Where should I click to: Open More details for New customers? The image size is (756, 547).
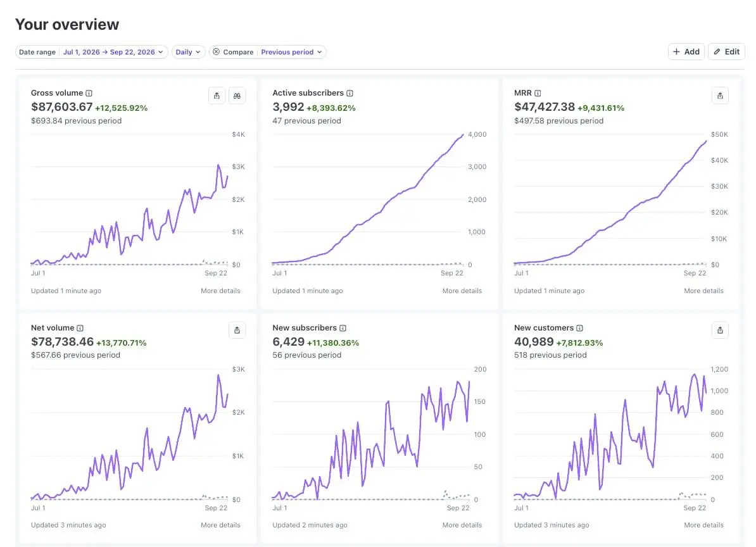(x=703, y=525)
